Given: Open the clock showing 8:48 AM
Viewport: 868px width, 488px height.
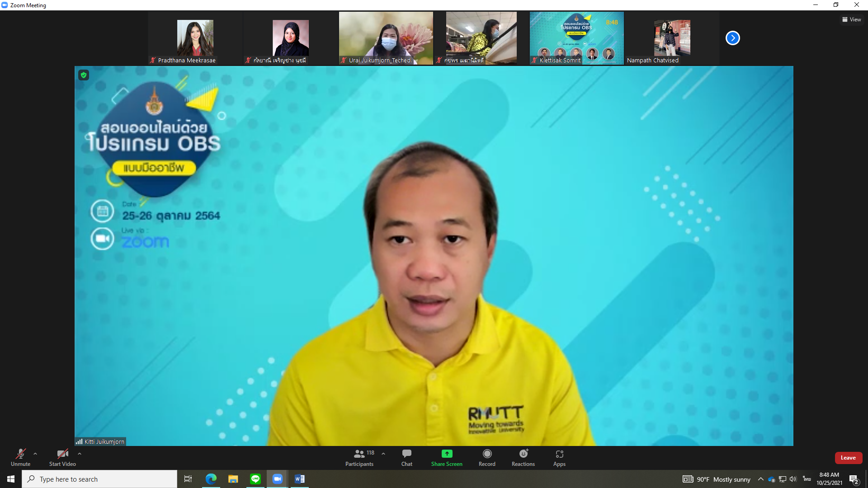Looking at the screenshot, I should coord(829,479).
